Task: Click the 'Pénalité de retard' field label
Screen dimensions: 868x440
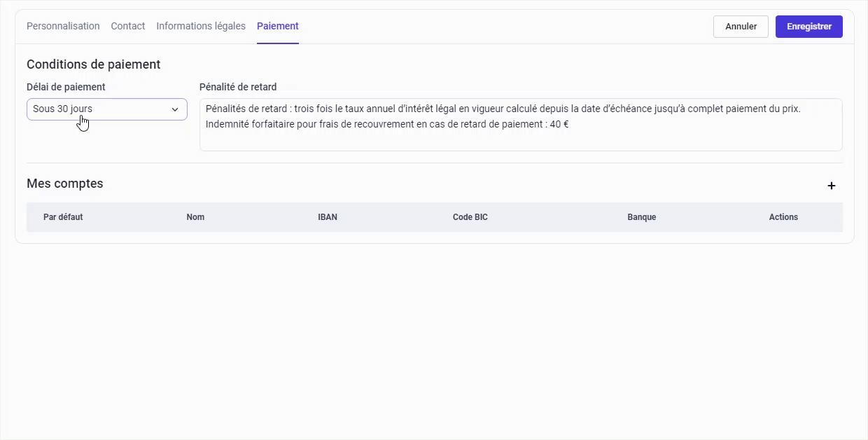Action: 237,87
